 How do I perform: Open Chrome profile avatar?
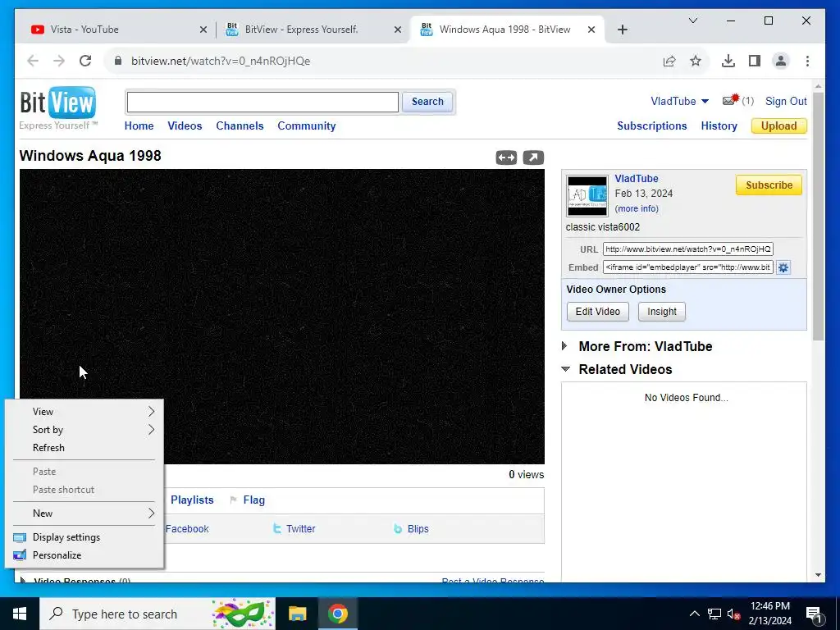click(781, 61)
